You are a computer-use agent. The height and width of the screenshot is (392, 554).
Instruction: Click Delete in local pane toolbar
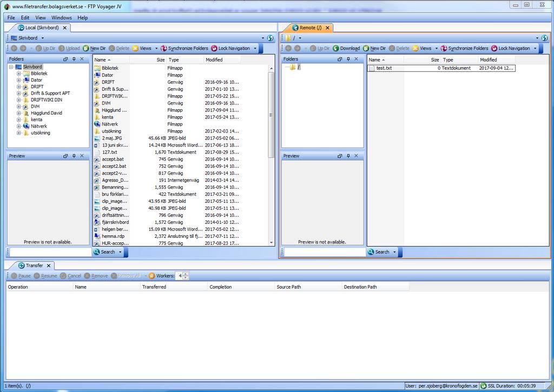pos(119,48)
